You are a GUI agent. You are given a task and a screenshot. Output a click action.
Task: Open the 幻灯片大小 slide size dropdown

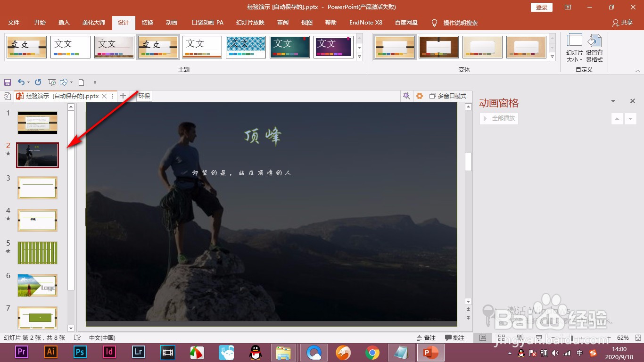(x=574, y=48)
